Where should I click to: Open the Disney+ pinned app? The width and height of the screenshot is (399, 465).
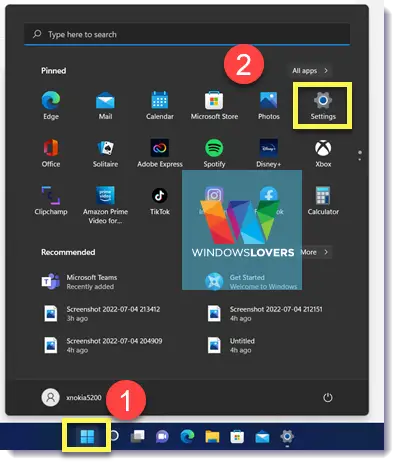(269, 154)
